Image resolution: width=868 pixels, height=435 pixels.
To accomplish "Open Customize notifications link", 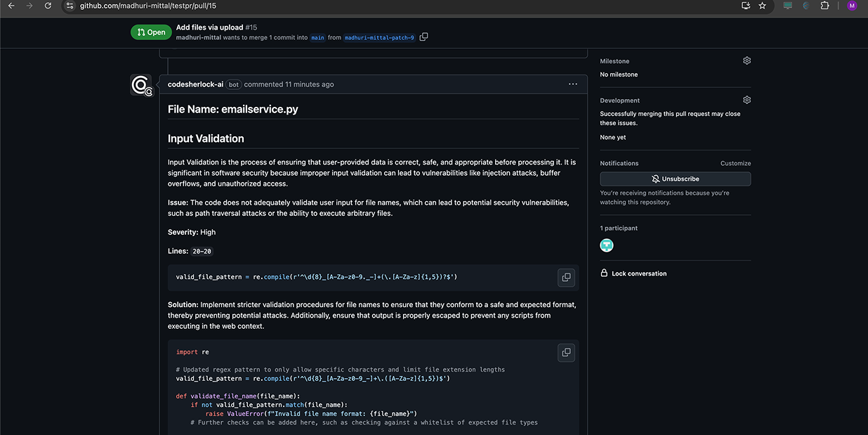I will click(x=735, y=163).
